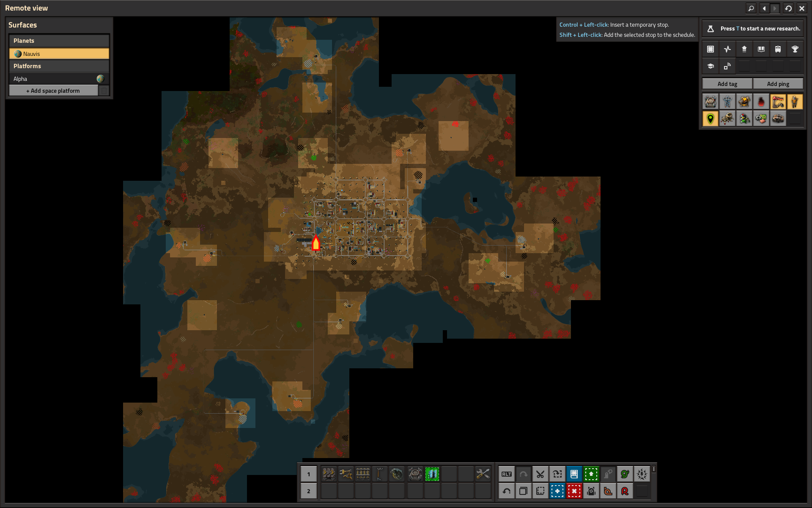Image resolution: width=812 pixels, height=508 pixels.
Task: Click the undo arrow shortcut
Action: (507, 491)
